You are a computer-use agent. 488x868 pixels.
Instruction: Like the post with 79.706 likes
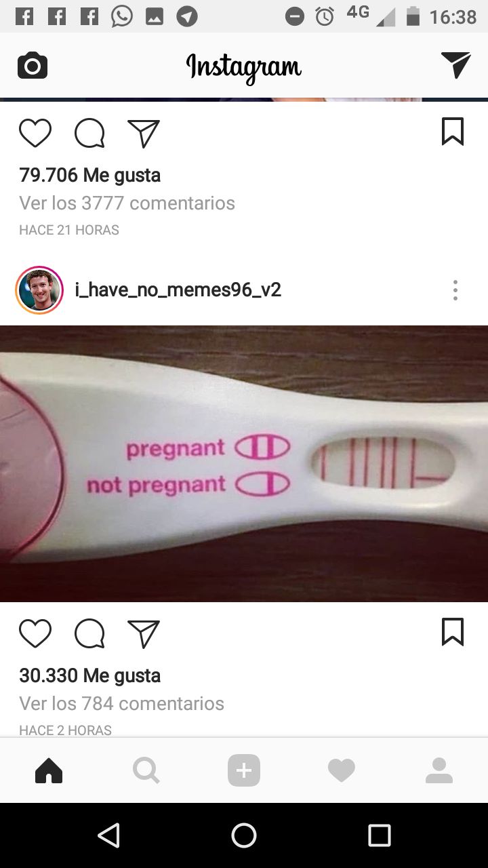click(35, 133)
